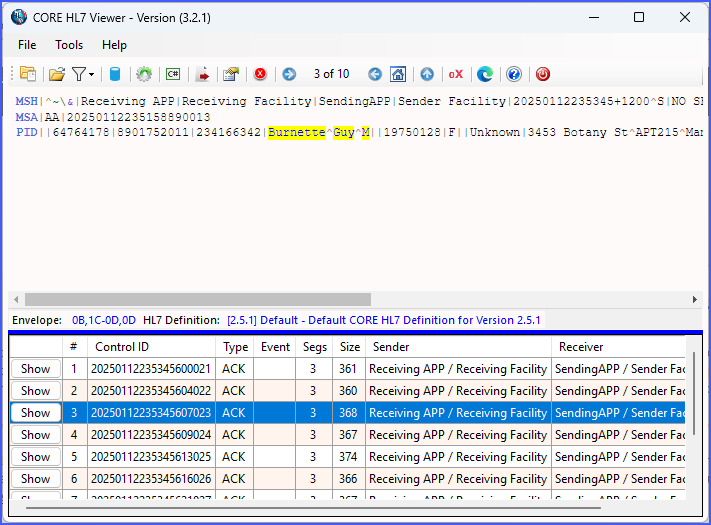Click Show button for message 4

pos(36,435)
